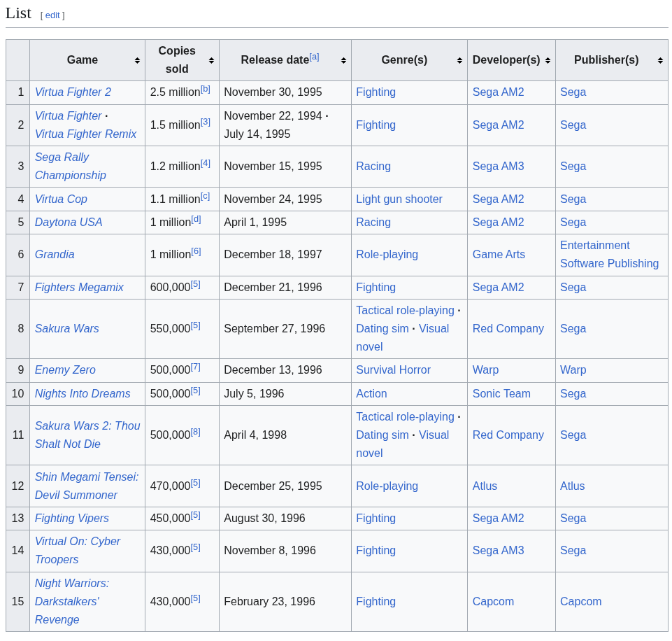
Task: Open Warp developer link in Enemy Zero row
Action: click(x=485, y=370)
